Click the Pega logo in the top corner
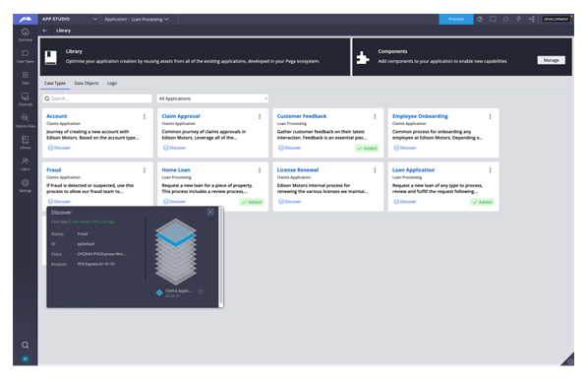The height and width of the screenshot is (382, 588). click(x=26, y=19)
